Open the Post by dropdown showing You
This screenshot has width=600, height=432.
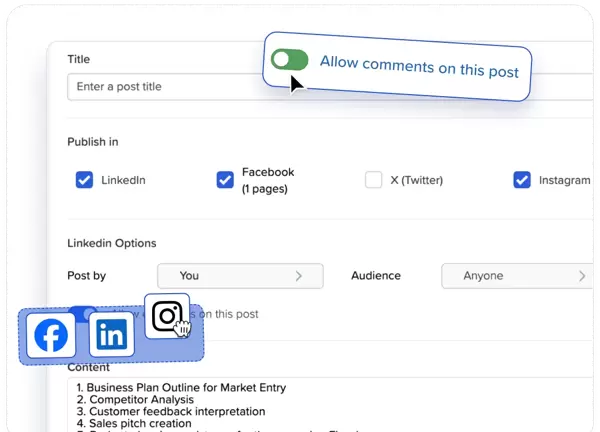click(x=240, y=275)
